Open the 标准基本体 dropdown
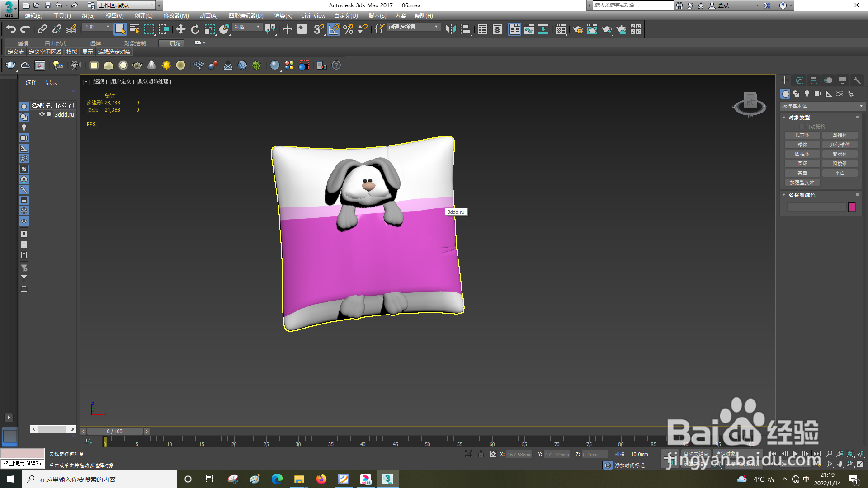868x489 pixels. (822, 107)
